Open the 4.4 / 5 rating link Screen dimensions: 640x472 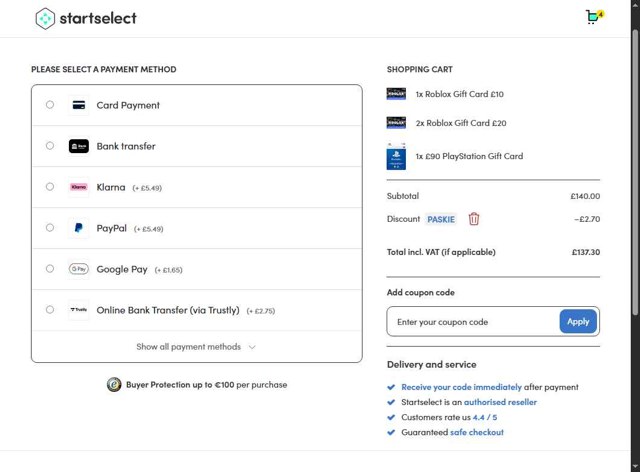click(485, 417)
